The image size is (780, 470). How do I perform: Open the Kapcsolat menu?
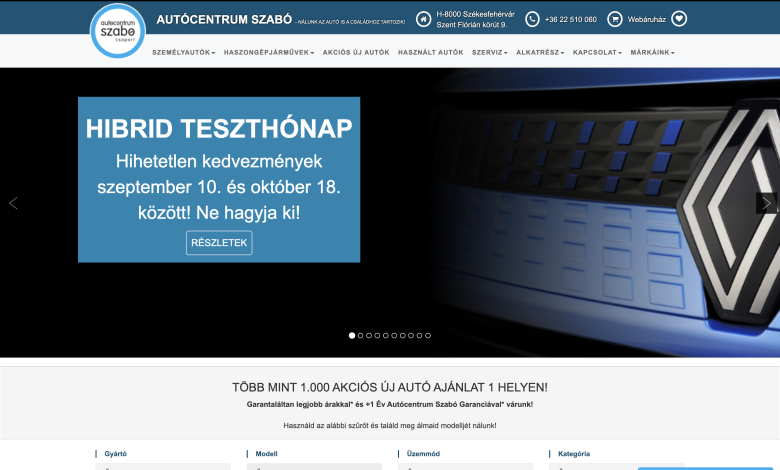pos(597,52)
